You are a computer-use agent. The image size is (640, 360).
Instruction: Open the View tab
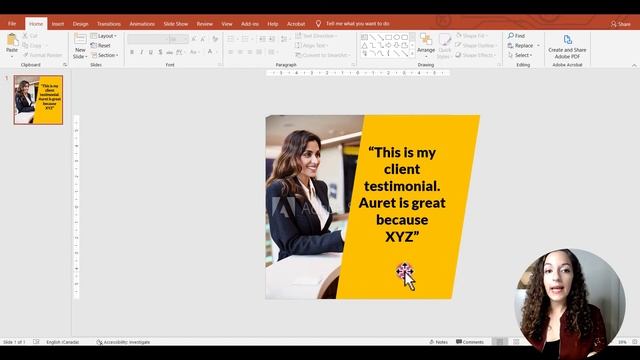click(227, 24)
